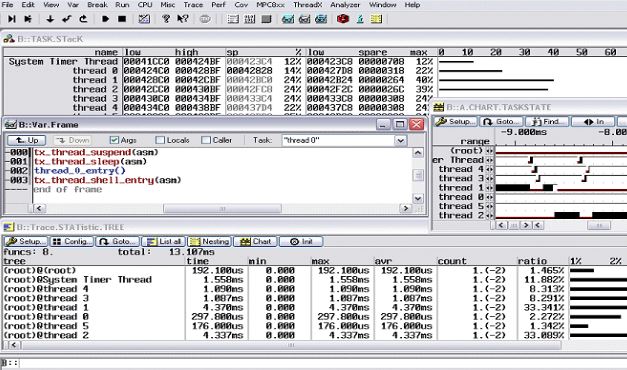
Task: Open the ThreadX menu
Action: pyautogui.click(x=308, y=5)
